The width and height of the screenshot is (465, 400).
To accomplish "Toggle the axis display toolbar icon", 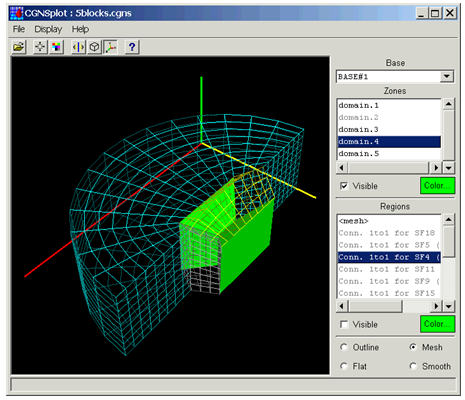I will (110, 47).
